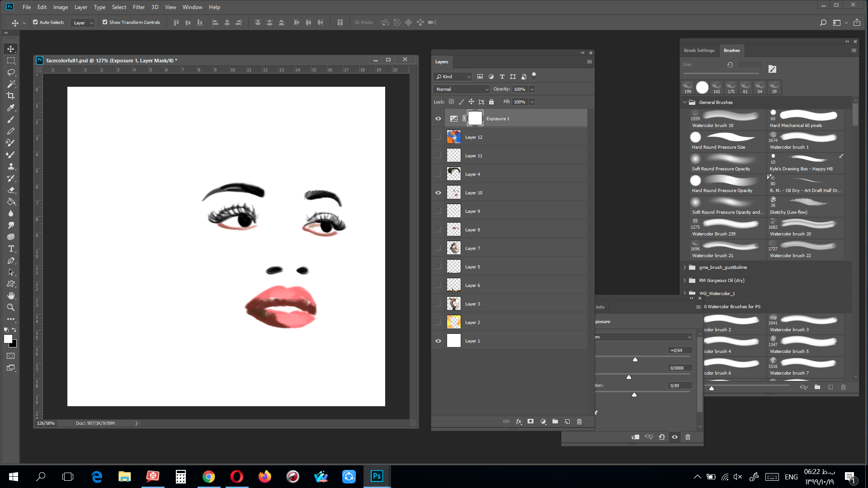Open Opacity value dropdown arrow
868x488 pixels.
pos(532,89)
